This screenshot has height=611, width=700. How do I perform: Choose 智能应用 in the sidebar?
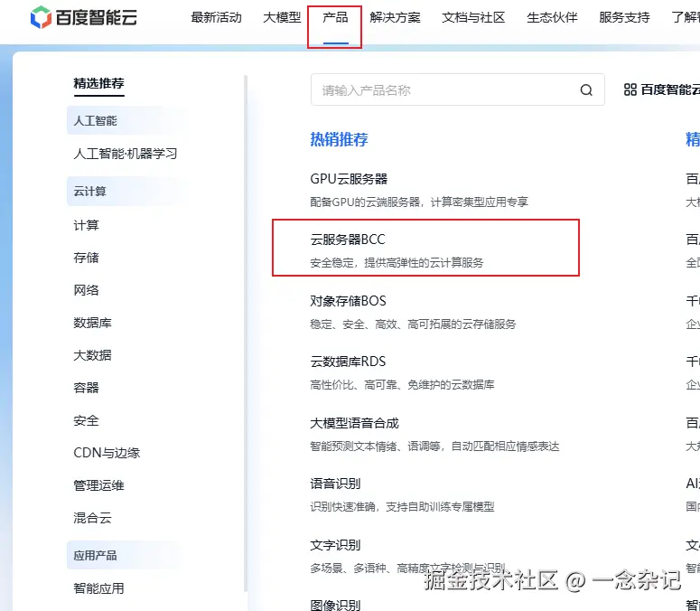[x=98, y=588]
